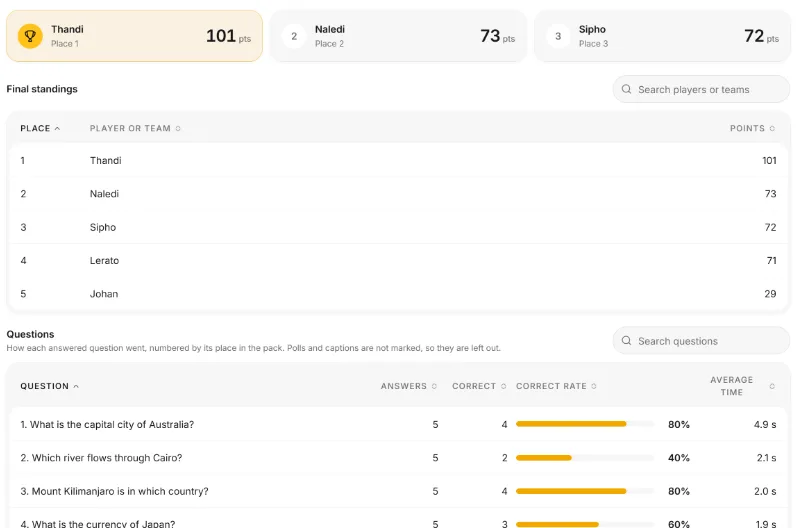Click the 60% value for the Japan question
The image size is (800, 528).
(679, 524)
